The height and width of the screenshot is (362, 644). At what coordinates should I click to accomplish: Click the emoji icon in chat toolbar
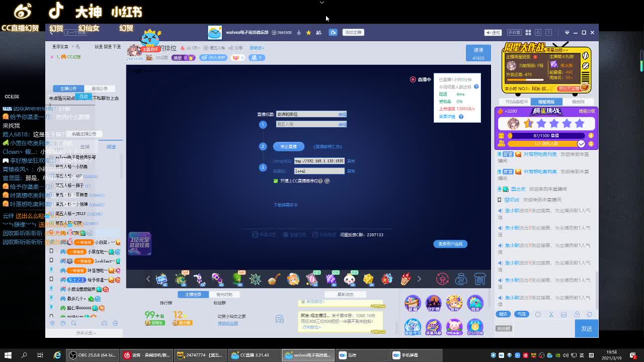coord(538,314)
